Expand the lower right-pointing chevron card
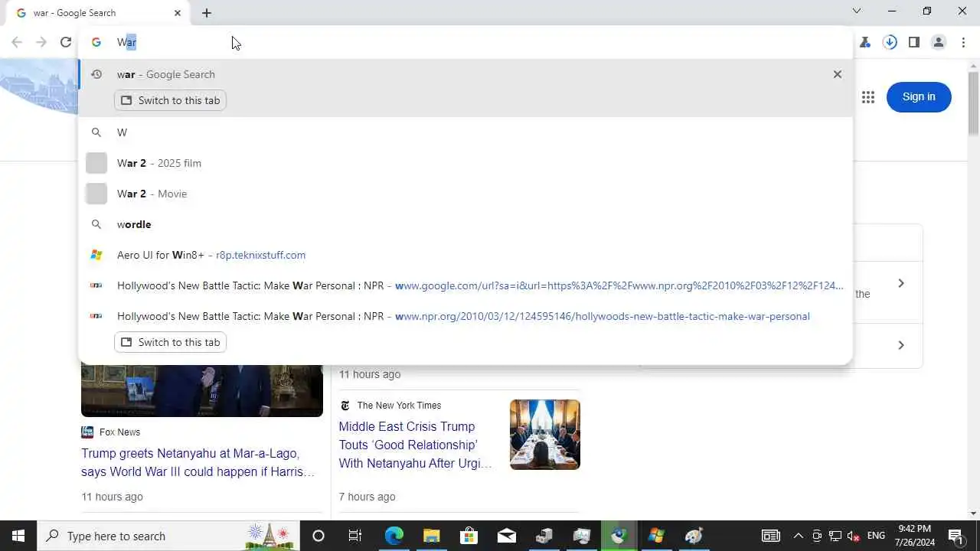Image resolution: width=980 pixels, height=551 pixels. (901, 345)
